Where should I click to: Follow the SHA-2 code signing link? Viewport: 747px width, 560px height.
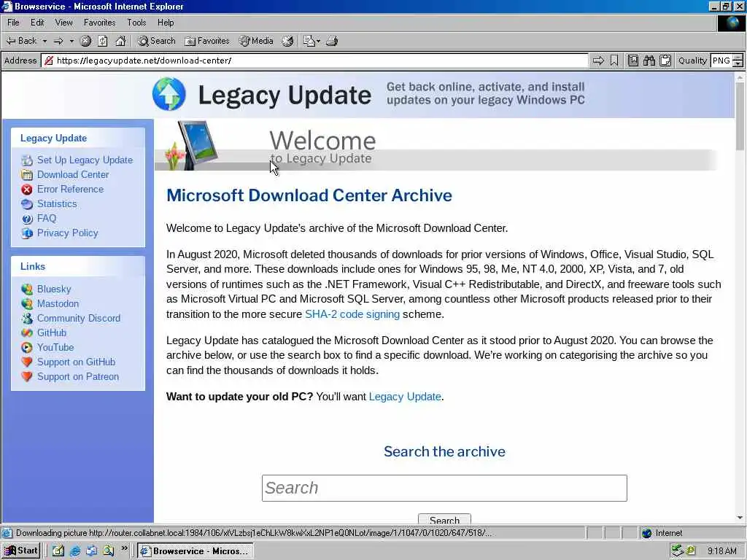point(352,314)
